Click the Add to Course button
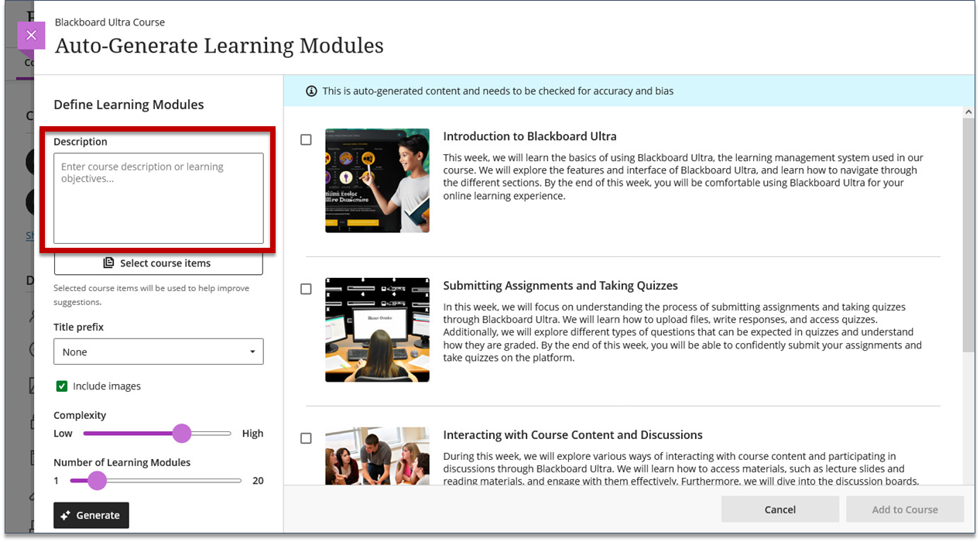The height and width of the screenshot is (542, 980). click(905, 509)
